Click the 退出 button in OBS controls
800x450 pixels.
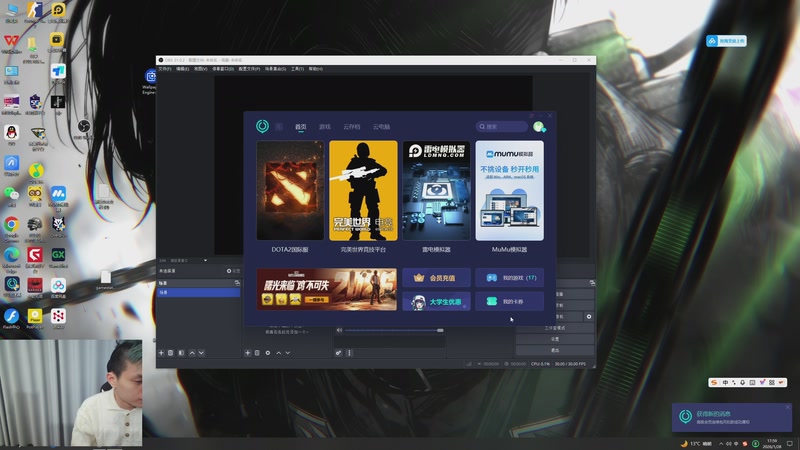(555, 351)
